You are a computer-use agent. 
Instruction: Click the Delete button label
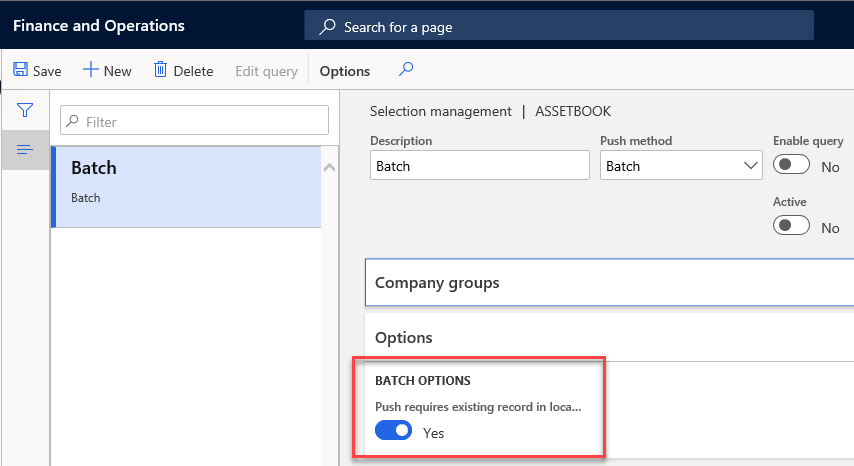tap(193, 71)
